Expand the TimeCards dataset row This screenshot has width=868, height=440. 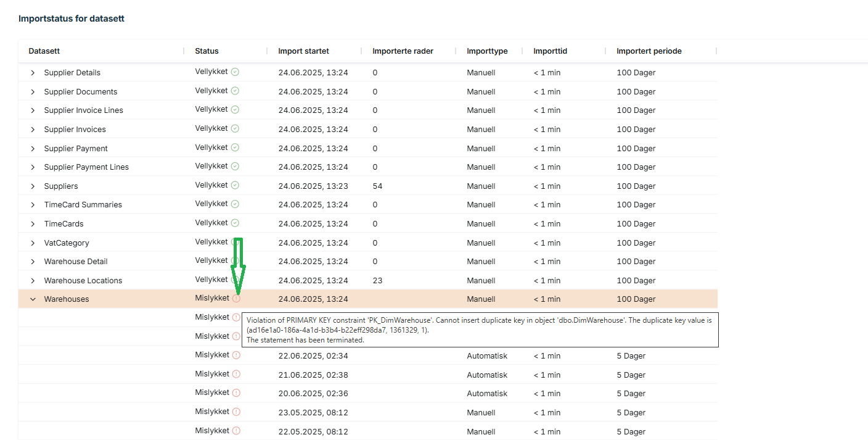click(33, 224)
